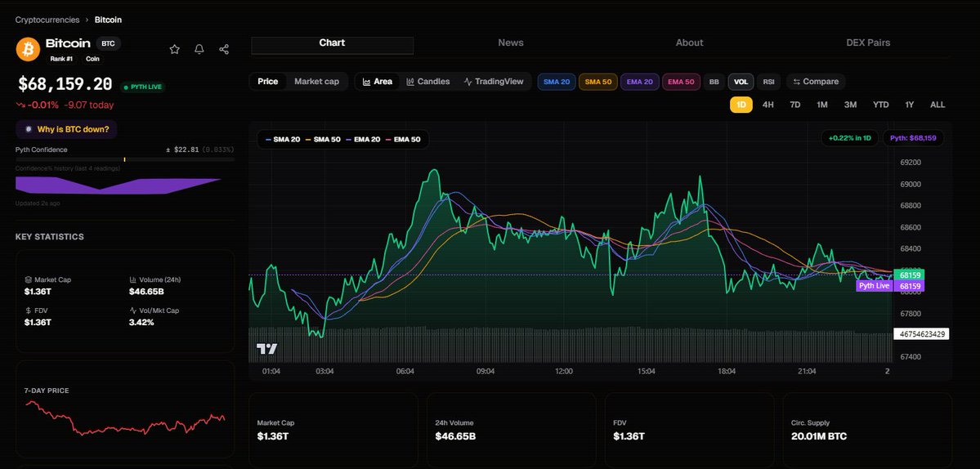
Task: Click EMA 50 in chart legend
Action: (x=403, y=139)
